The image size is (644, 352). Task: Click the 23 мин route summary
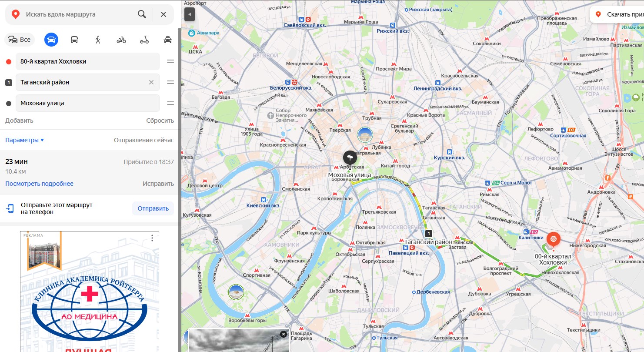pos(90,172)
